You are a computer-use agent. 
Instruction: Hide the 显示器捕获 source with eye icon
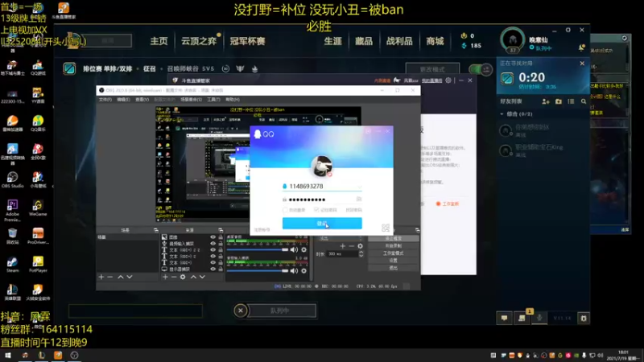pos(213,269)
